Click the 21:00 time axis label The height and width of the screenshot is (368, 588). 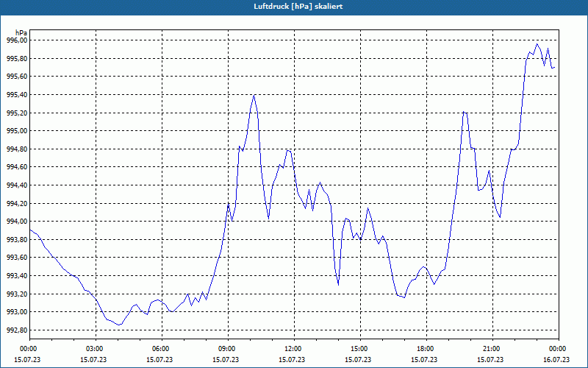492,349
